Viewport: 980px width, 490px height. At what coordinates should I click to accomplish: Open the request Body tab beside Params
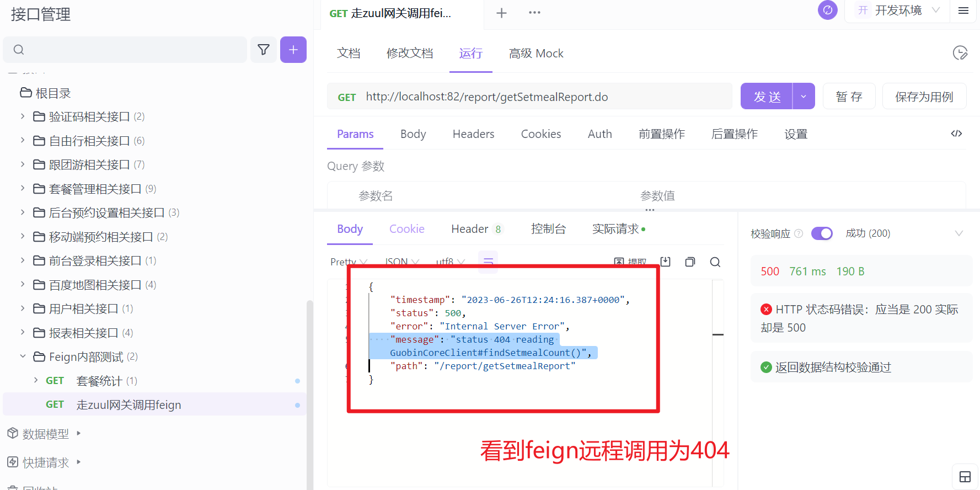click(x=413, y=134)
